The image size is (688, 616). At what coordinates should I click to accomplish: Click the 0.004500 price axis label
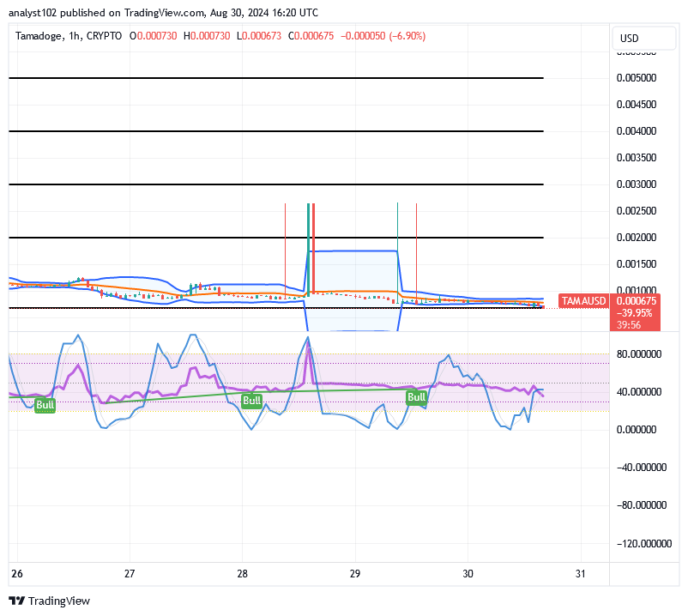click(637, 105)
